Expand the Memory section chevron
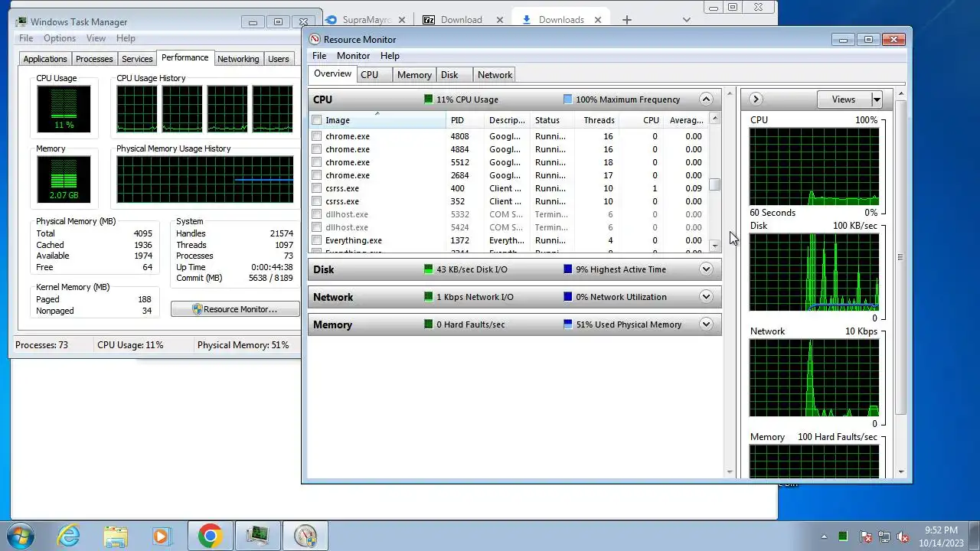Screen dimensions: 980x551 [x=706, y=324]
